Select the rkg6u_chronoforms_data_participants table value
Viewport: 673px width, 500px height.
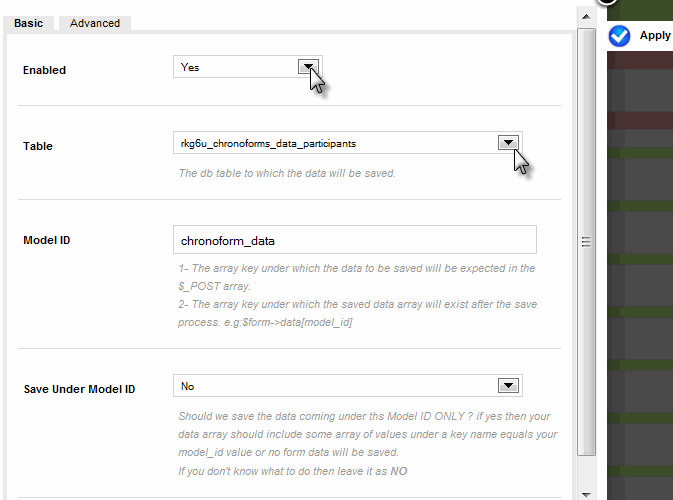268,144
